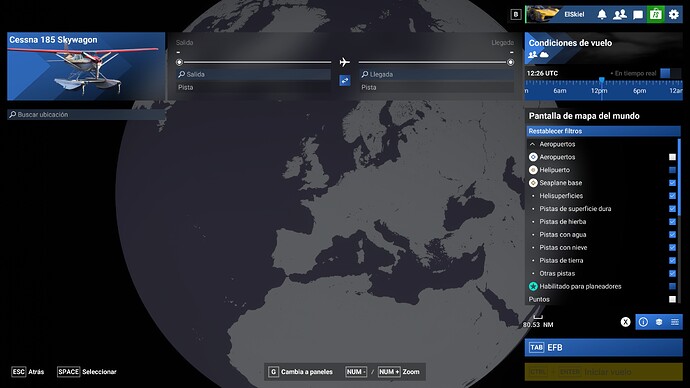This screenshot has height=388, width=690.
Task: Close the map filter panel with X
Action: [625, 322]
